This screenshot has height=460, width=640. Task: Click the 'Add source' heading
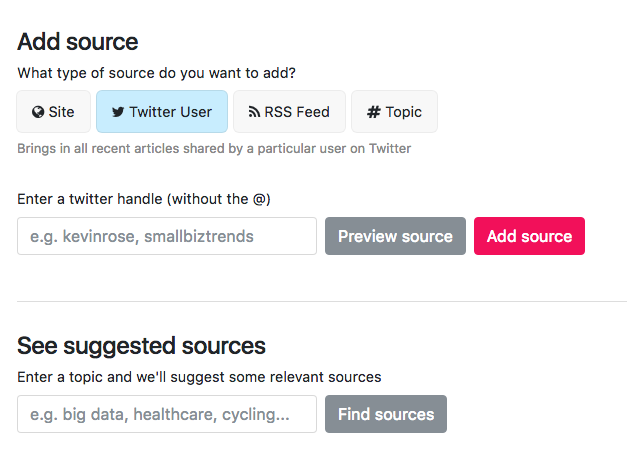(78, 42)
